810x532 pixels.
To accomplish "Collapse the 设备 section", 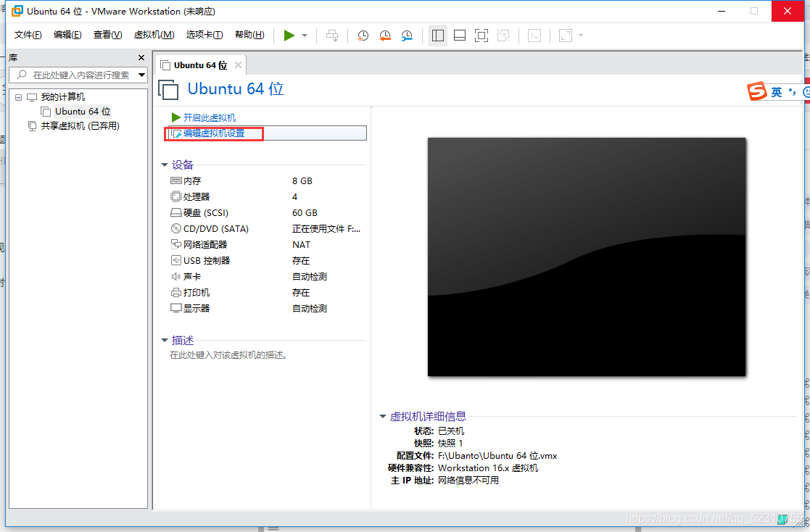I will 165,165.
